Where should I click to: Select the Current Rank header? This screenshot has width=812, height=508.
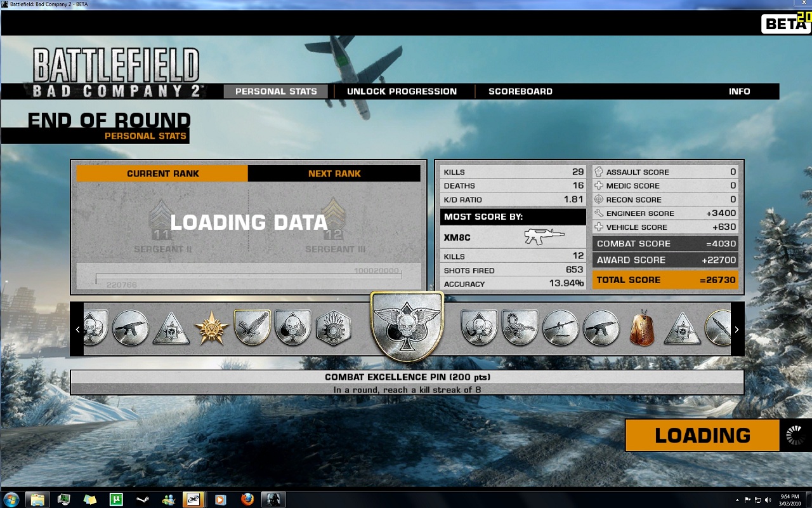(162, 173)
